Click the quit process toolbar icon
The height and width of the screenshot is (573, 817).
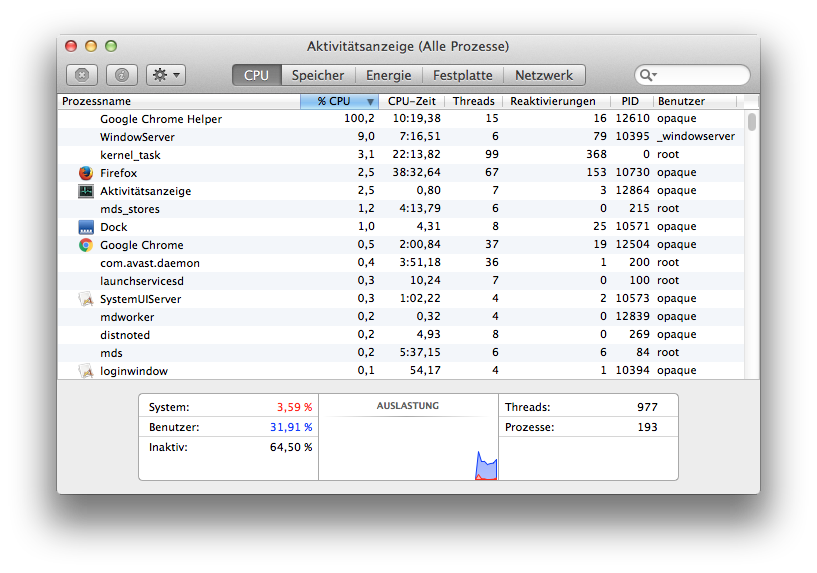82,75
